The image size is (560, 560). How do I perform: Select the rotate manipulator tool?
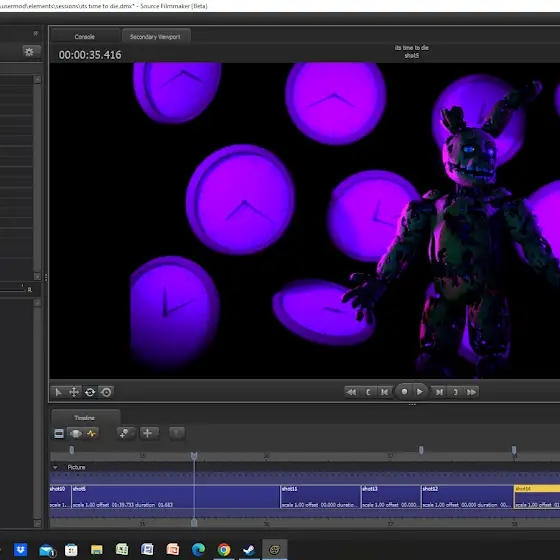tap(90, 392)
